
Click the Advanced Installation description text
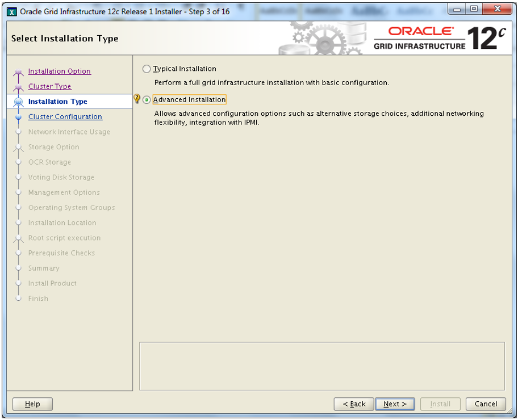click(319, 118)
